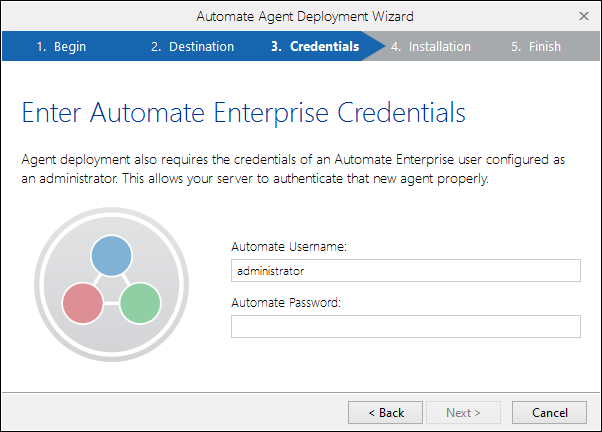Image resolution: width=602 pixels, height=432 pixels.
Task: Click the blue circle in the Automate logo
Action: tap(112, 257)
